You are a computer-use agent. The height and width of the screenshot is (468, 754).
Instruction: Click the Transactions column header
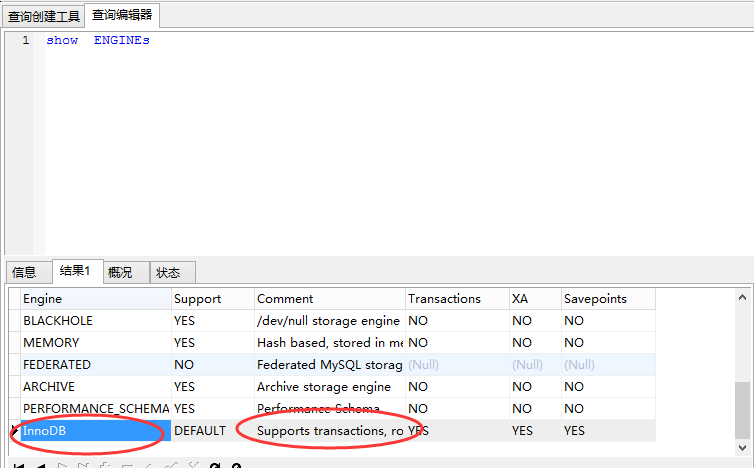click(x=455, y=299)
